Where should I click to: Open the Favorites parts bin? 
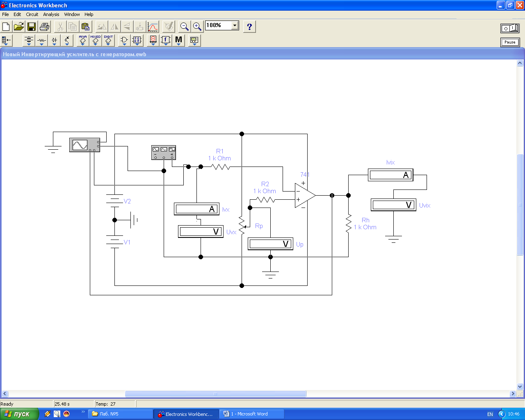(7, 40)
